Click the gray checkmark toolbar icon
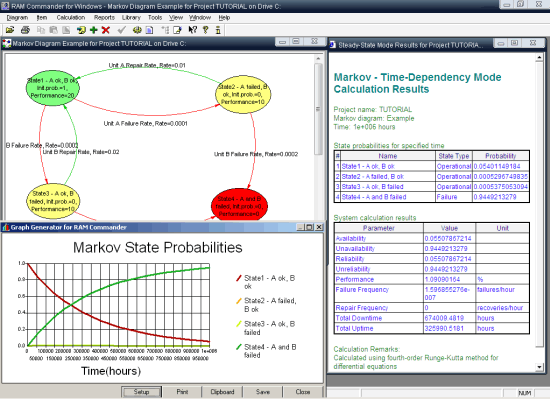Image resolution: width=550 pixels, height=399 pixels. click(x=121, y=30)
